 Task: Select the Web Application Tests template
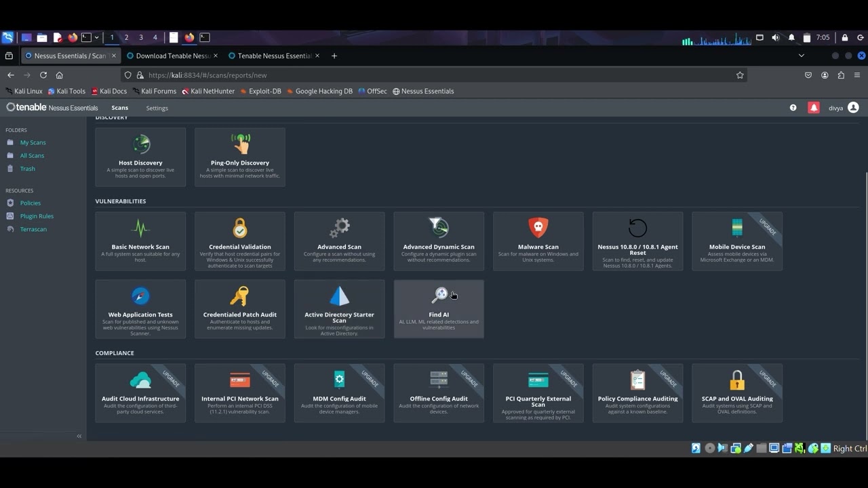pyautogui.click(x=140, y=309)
